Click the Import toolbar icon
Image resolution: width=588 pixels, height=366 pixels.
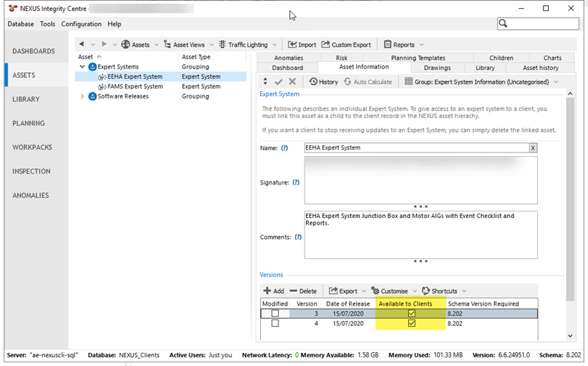[292, 44]
